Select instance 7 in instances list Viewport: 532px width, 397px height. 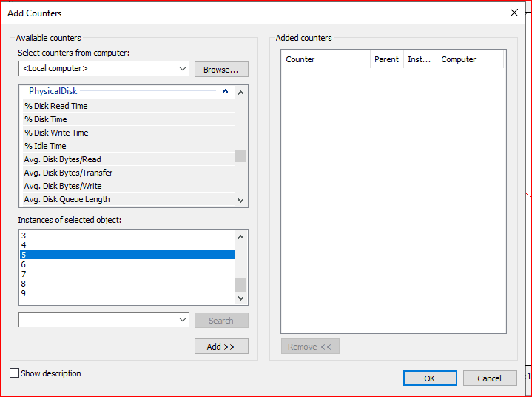24,274
